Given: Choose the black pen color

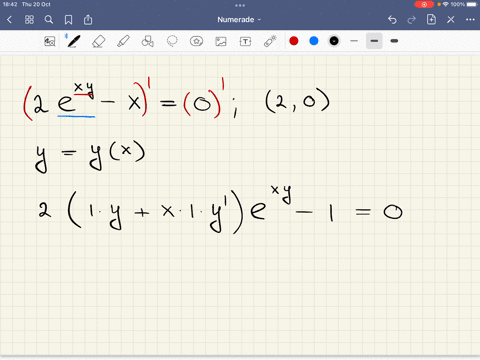Looking at the screenshot, I should tap(334, 41).
